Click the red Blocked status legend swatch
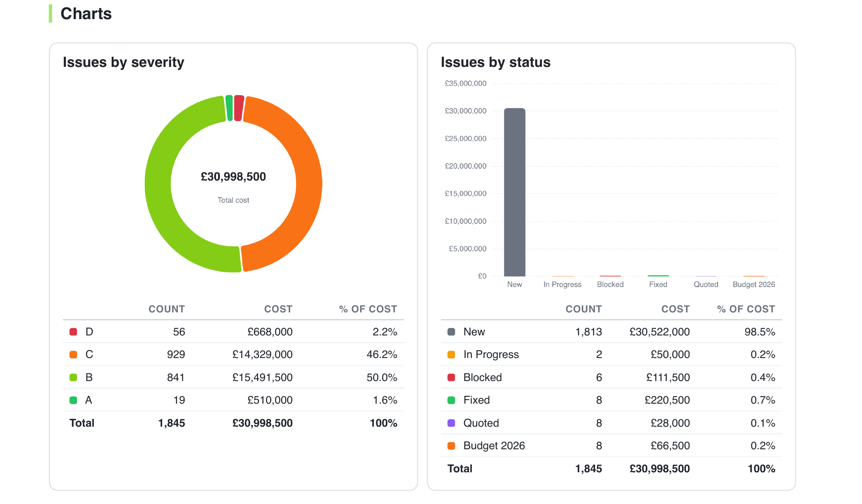862x504 pixels. pyautogui.click(x=451, y=378)
